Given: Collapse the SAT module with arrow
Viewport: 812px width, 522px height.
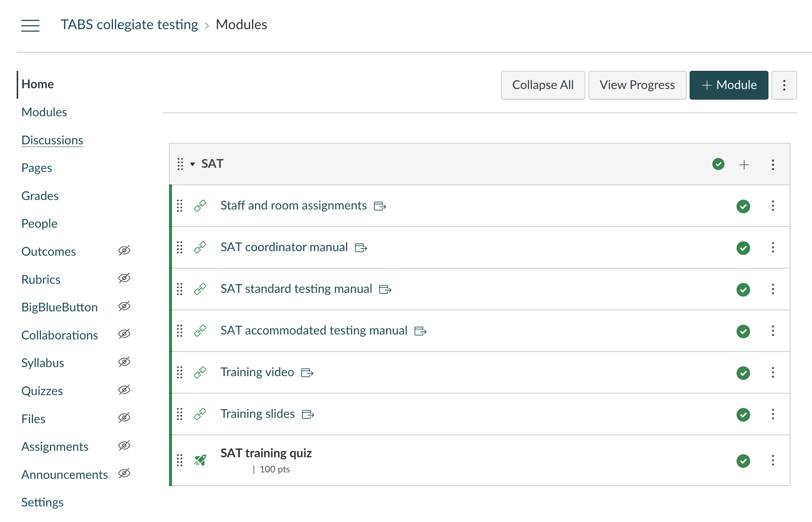Looking at the screenshot, I should click(x=192, y=164).
